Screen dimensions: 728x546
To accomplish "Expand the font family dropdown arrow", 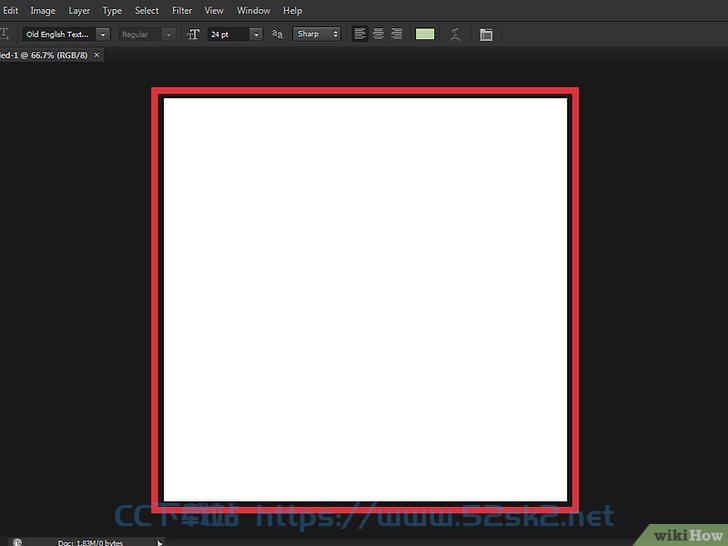I will (103, 34).
